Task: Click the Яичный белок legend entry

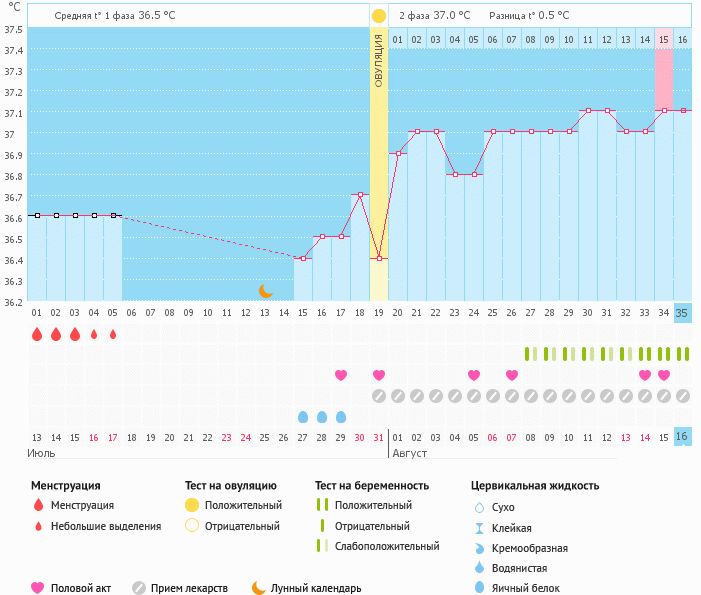Action: [x=519, y=588]
